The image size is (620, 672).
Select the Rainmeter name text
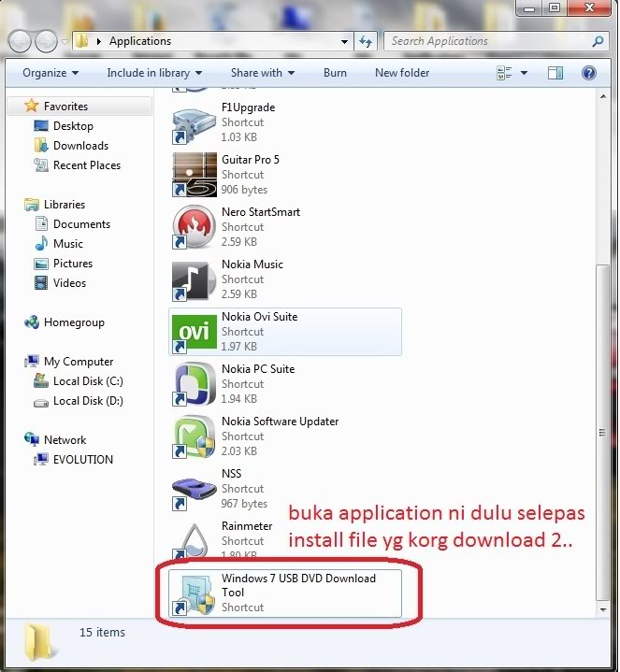tap(247, 526)
